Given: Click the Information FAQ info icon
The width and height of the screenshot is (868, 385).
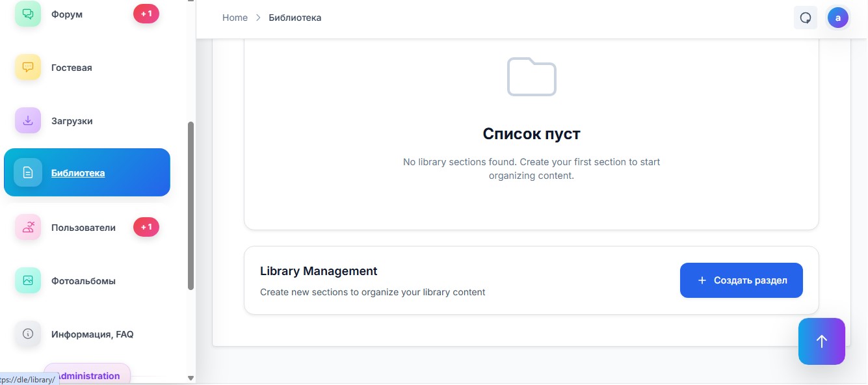Looking at the screenshot, I should click(x=28, y=334).
